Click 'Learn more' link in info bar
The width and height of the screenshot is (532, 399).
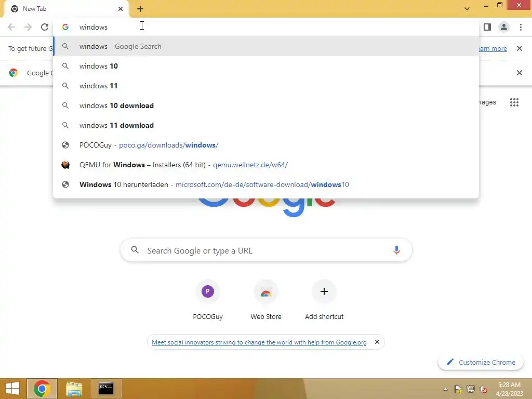(x=493, y=48)
